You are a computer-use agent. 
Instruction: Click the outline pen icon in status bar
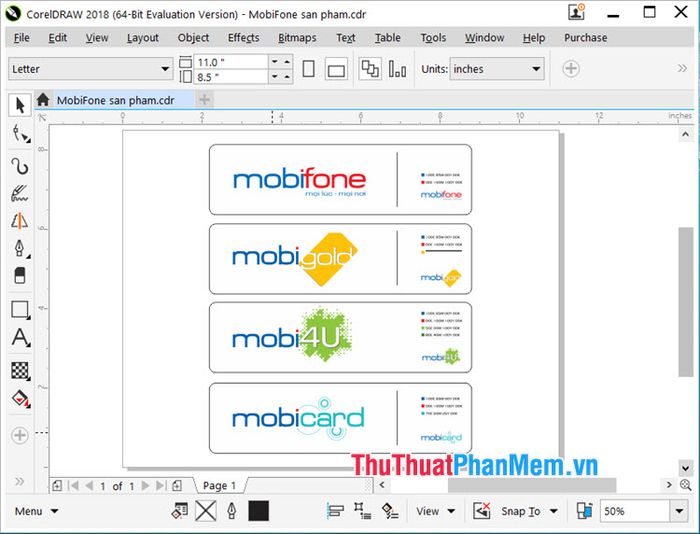[232, 511]
